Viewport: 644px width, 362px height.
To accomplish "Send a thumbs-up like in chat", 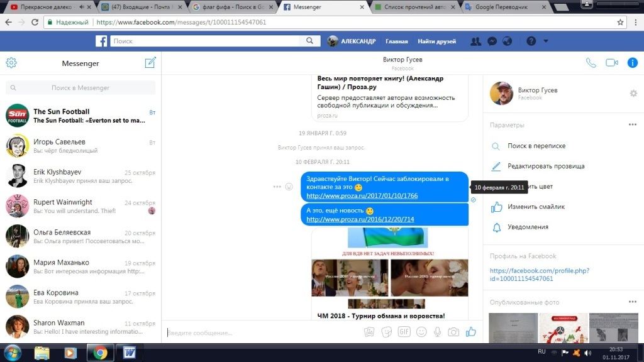I will pyautogui.click(x=470, y=332).
